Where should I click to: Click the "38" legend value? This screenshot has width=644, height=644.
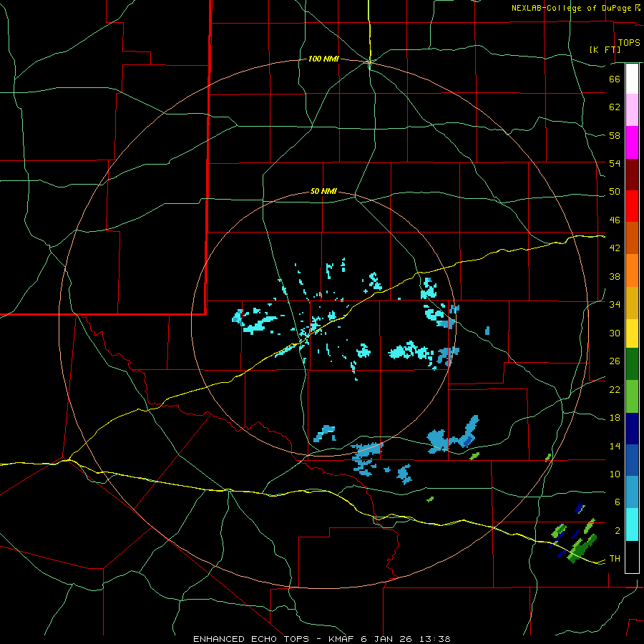(615, 276)
